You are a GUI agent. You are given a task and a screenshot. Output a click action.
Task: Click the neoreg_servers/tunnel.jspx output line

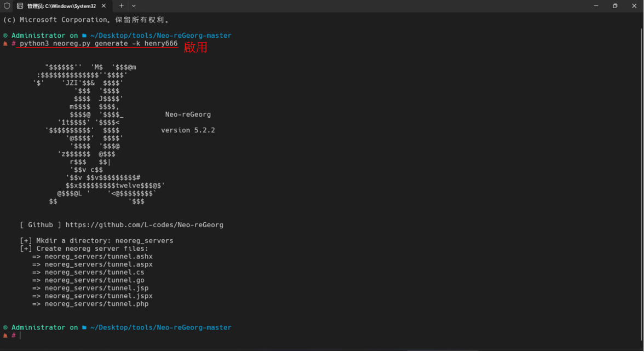(93, 296)
